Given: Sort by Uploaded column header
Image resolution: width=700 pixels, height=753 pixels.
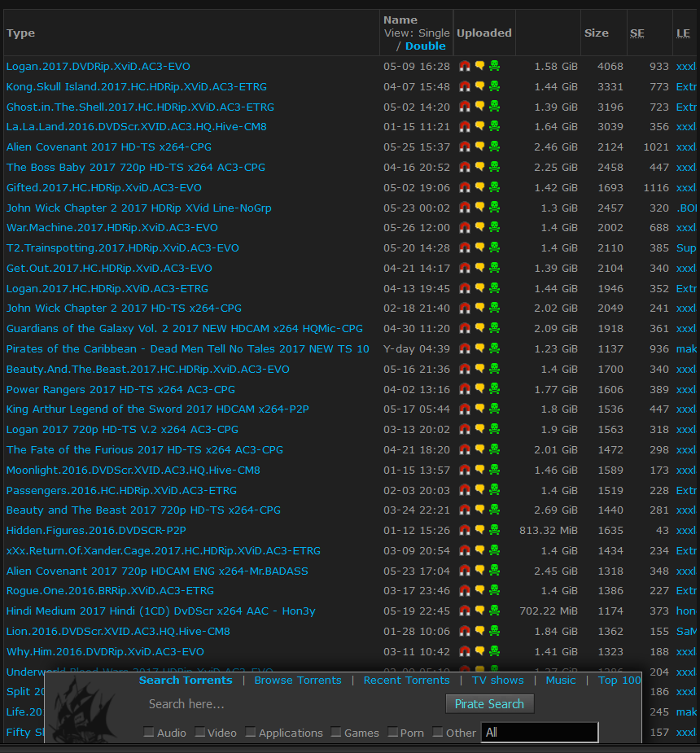Looking at the screenshot, I should [484, 33].
